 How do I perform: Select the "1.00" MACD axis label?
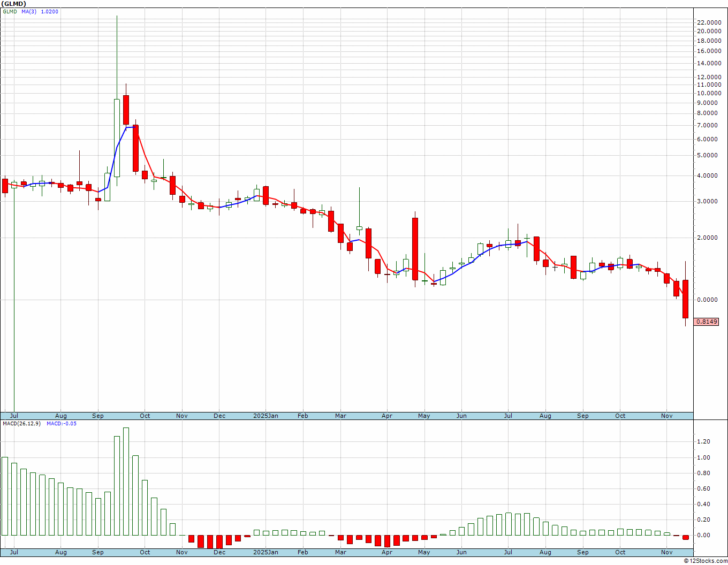point(703,457)
